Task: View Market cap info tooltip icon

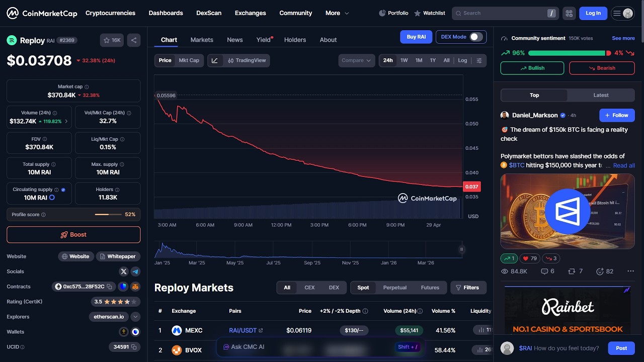Action: pyautogui.click(x=87, y=87)
